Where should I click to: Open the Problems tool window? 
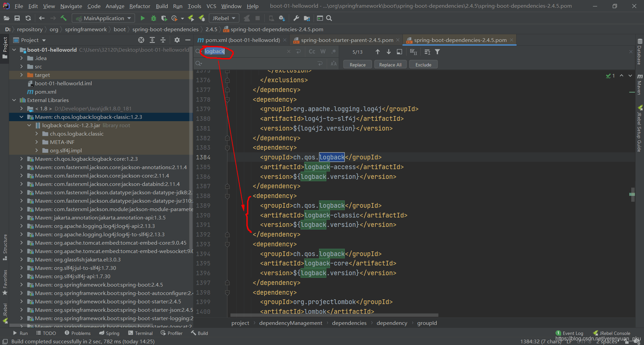[x=77, y=333]
